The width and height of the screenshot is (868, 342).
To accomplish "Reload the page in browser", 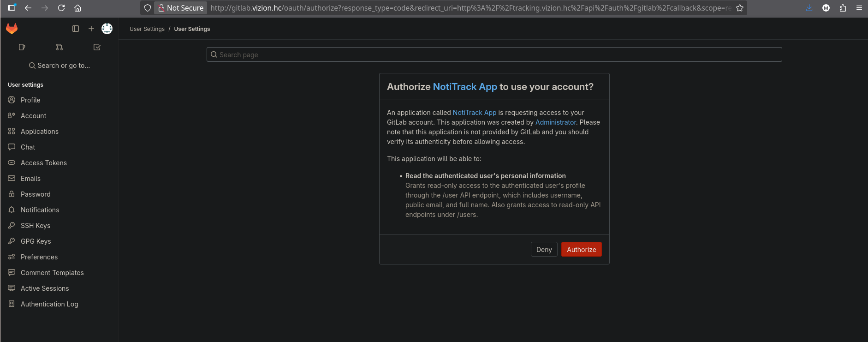I will pyautogui.click(x=61, y=8).
